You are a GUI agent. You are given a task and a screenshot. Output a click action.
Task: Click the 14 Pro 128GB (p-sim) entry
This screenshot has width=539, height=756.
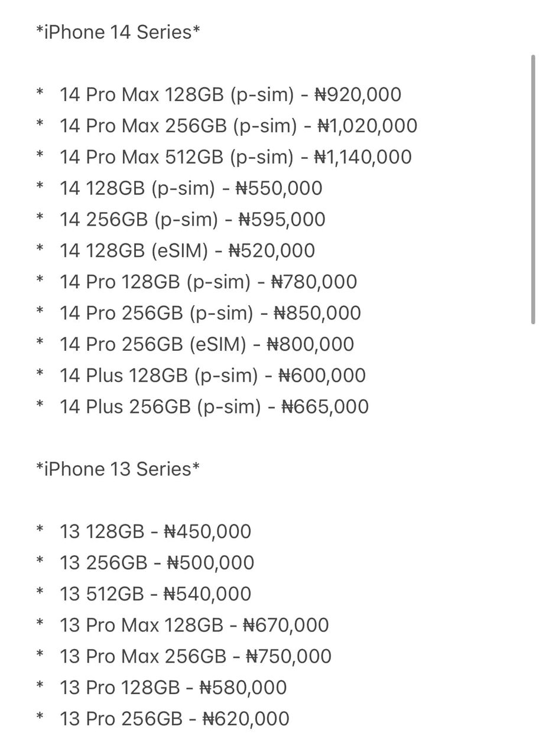click(208, 282)
